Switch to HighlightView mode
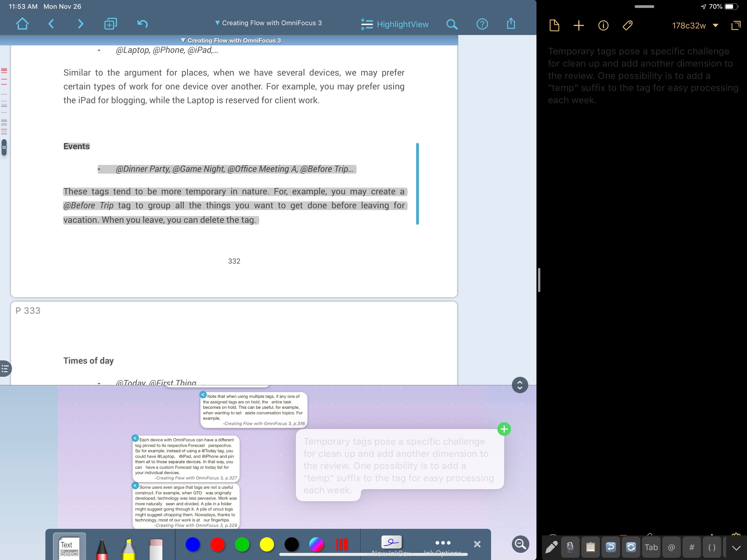 395,24
